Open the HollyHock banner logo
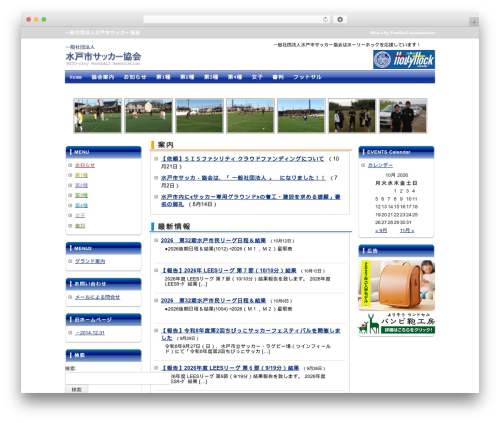 (x=404, y=59)
